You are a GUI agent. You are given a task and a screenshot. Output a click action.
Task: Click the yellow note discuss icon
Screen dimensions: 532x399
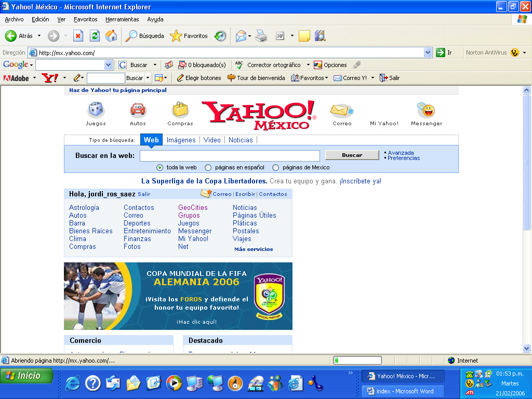(304, 36)
